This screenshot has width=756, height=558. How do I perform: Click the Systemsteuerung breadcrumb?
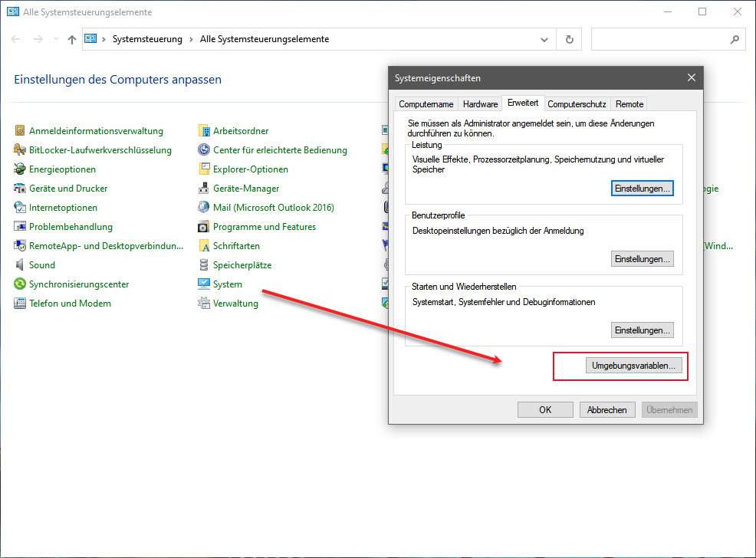click(x=147, y=39)
